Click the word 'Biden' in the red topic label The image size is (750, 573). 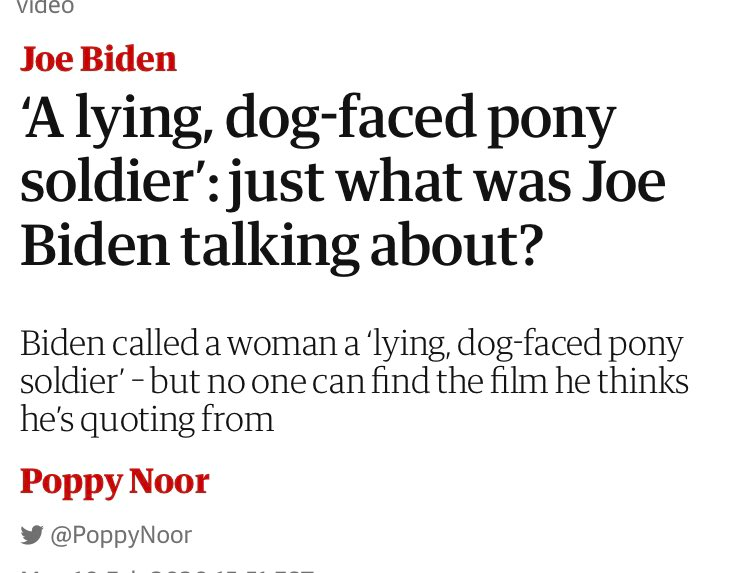pos(128,59)
